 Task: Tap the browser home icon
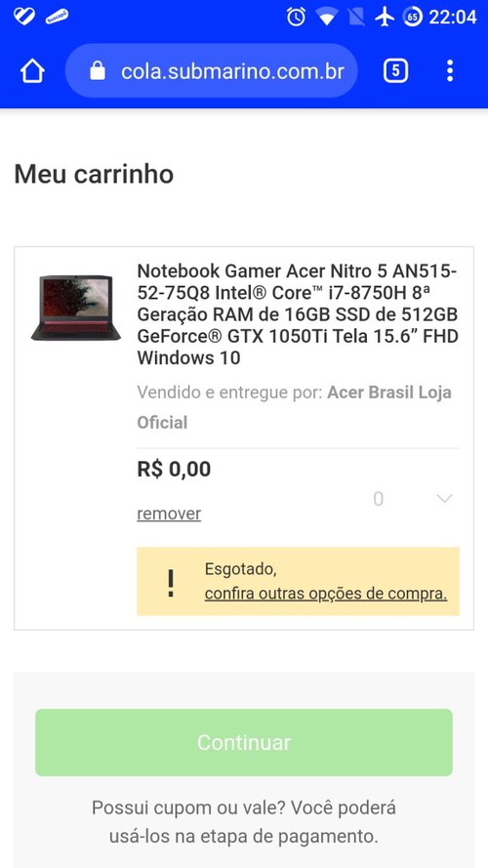click(x=32, y=71)
